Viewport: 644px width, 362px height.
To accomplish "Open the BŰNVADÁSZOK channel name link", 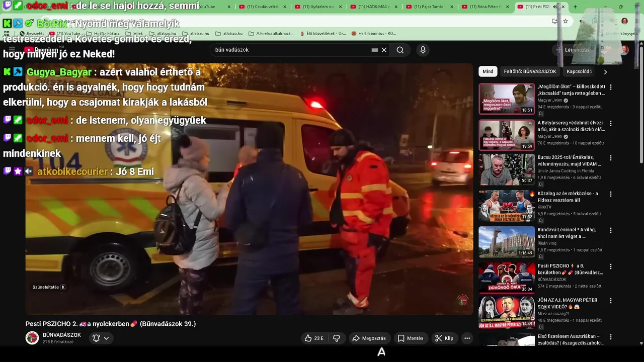I will click(x=62, y=335).
